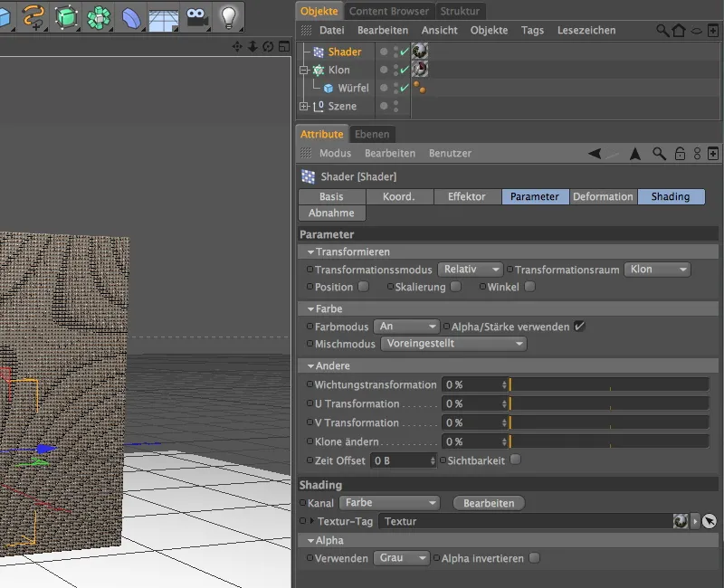Open the Mischmodus Voreingestellt dropdown

[x=452, y=344]
